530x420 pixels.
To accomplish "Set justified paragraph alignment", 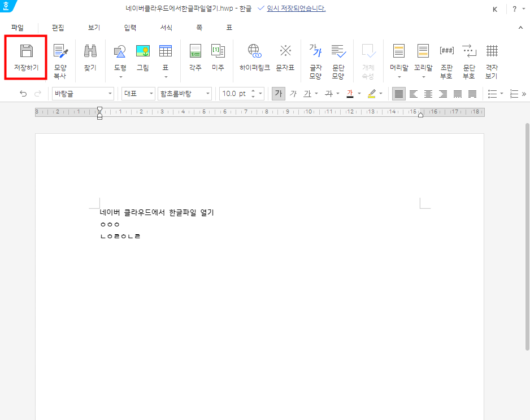I will coord(399,94).
